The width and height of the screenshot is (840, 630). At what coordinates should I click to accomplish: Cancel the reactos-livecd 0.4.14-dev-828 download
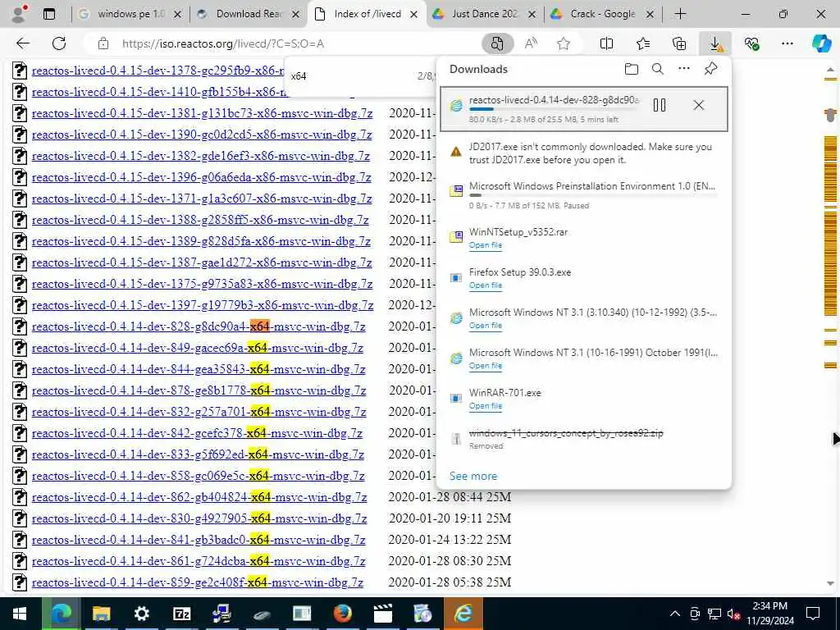click(x=699, y=105)
